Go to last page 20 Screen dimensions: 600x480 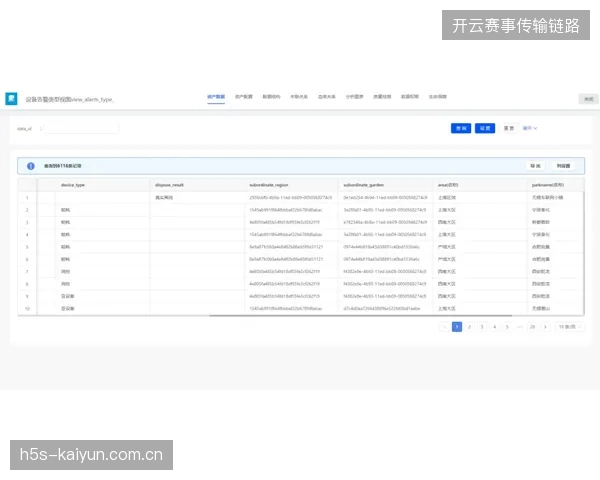[532, 327]
